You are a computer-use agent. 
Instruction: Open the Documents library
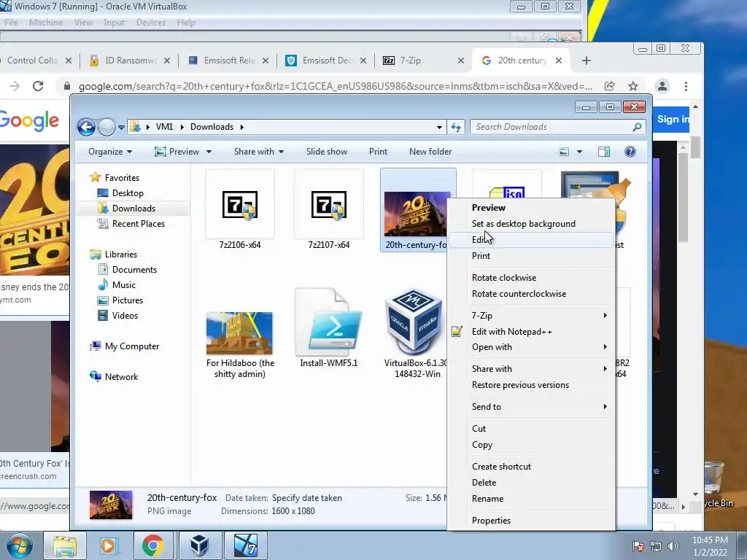pos(134,270)
